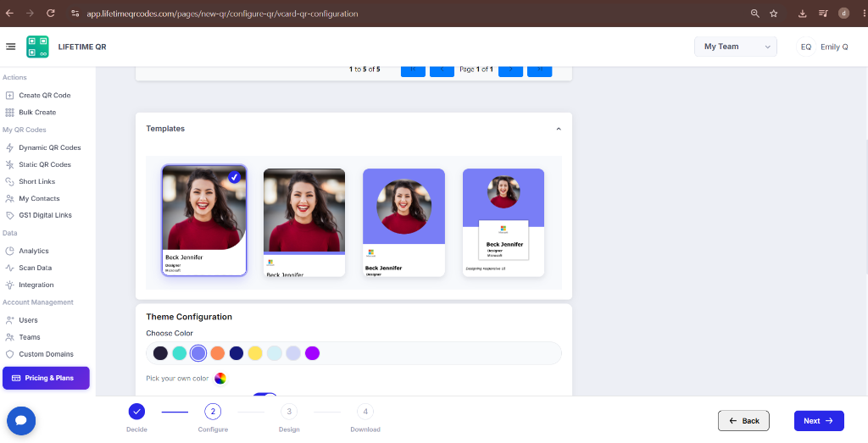
Task: Select the light blue color swatch
Action: (275, 353)
